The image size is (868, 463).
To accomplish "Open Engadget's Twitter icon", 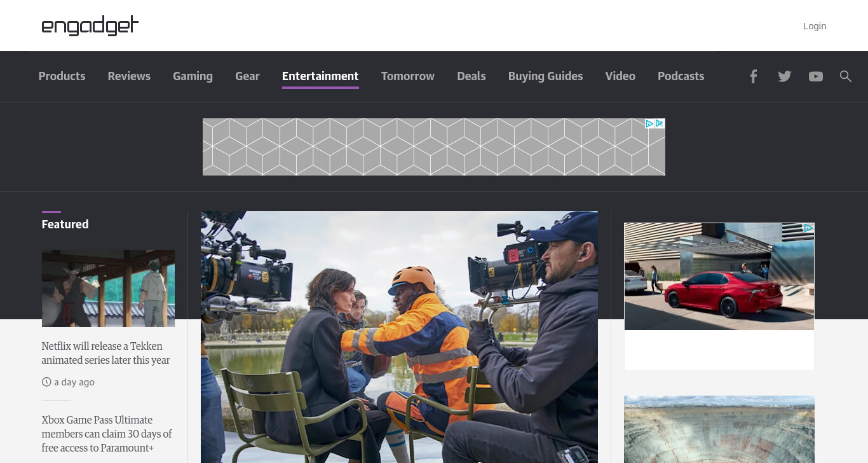I will (x=785, y=76).
